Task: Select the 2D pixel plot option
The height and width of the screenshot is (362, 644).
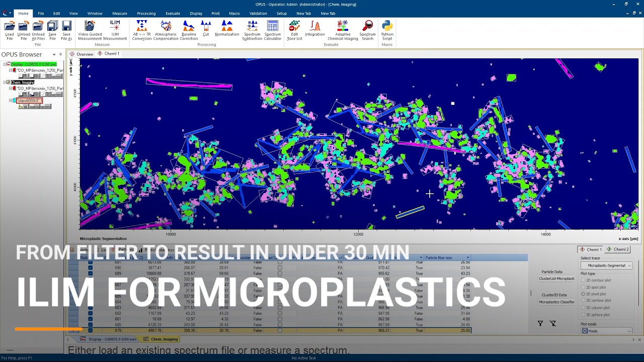Action: [584, 294]
